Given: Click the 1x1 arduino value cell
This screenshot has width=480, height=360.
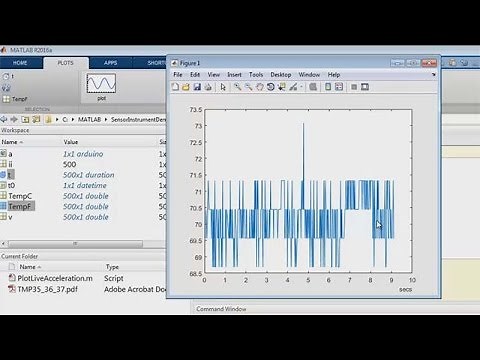Looking at the screenshot, I should 83,154.
